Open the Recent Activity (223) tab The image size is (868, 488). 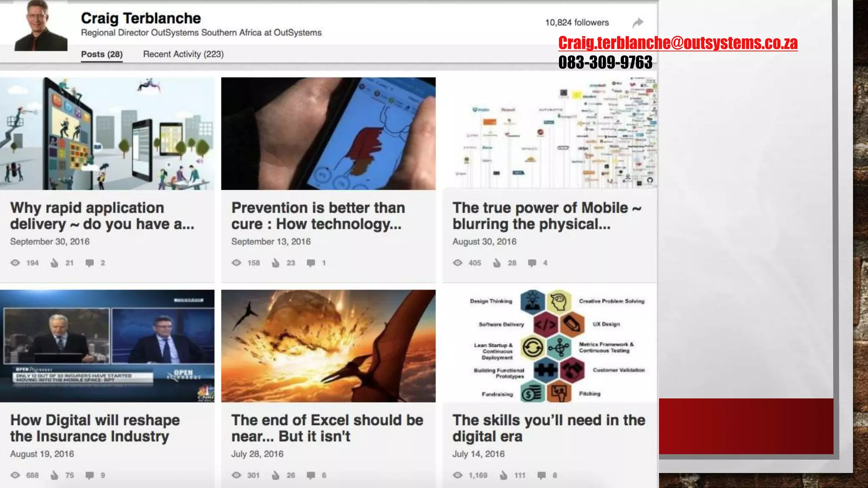coord(183,54)
